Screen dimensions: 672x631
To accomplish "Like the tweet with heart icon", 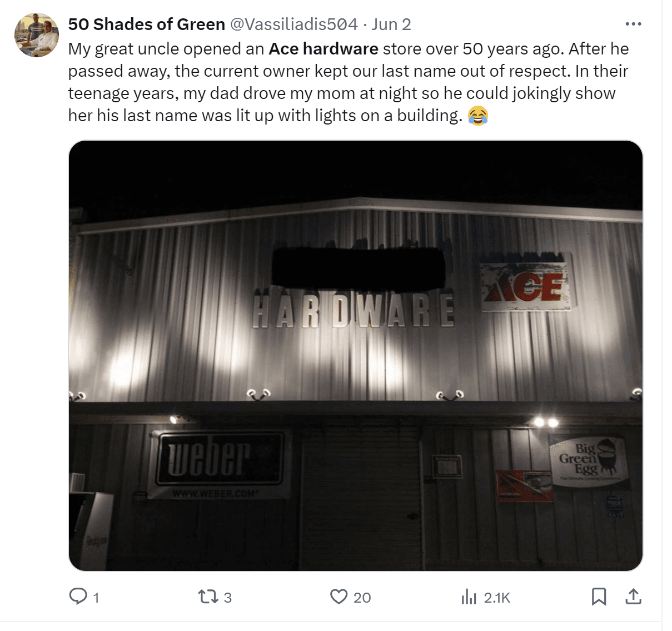I will coord(339,597).
